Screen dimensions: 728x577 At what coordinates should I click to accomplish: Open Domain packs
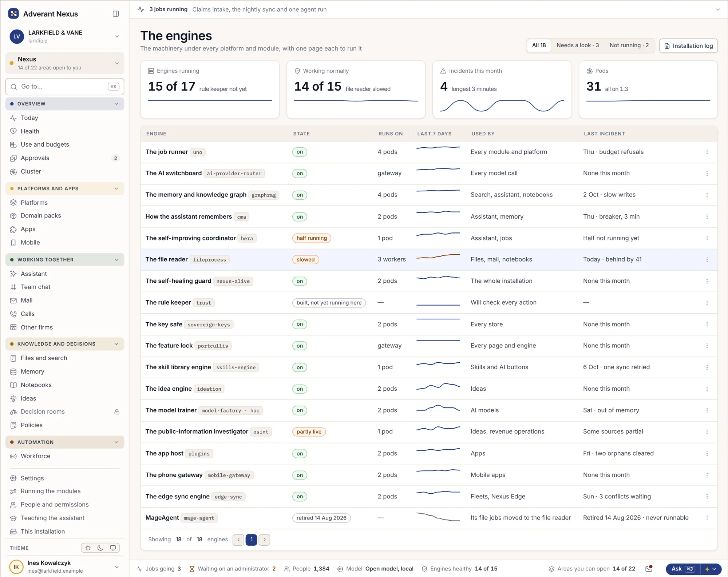point(65,216)
